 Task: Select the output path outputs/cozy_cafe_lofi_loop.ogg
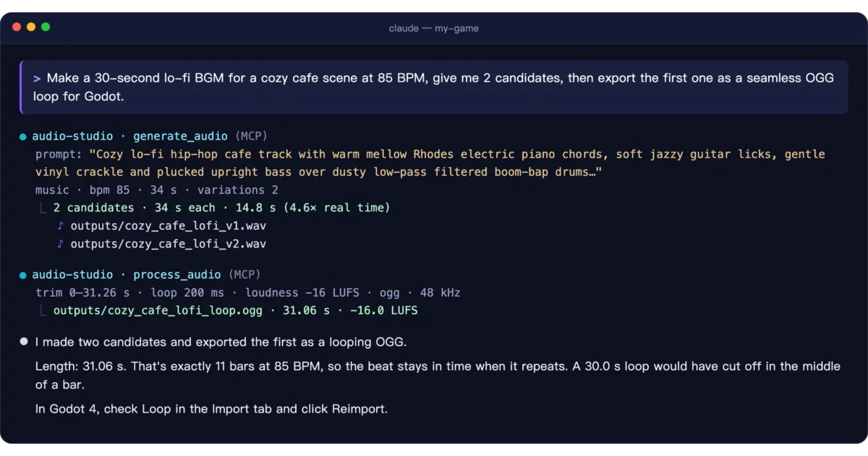click(158, 311)
